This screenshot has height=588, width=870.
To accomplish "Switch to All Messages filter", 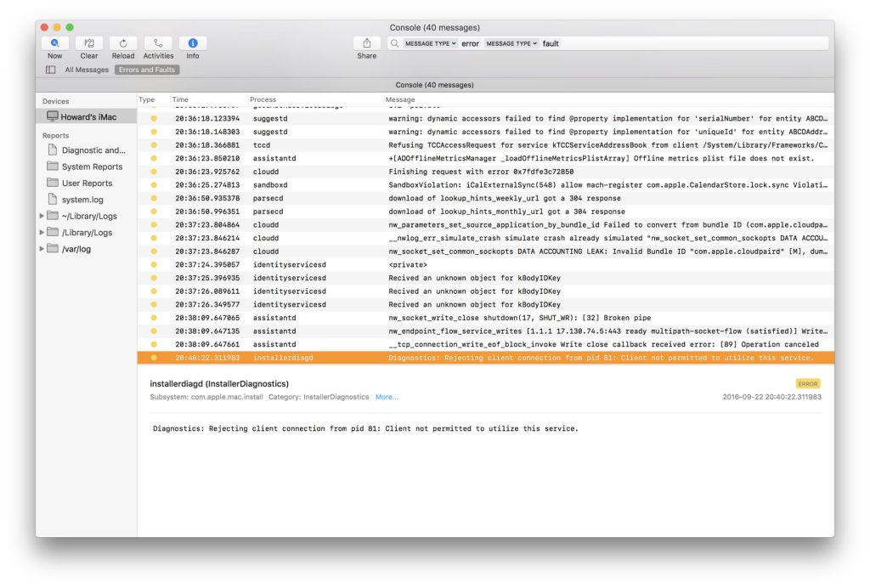I will click(87, 70).
